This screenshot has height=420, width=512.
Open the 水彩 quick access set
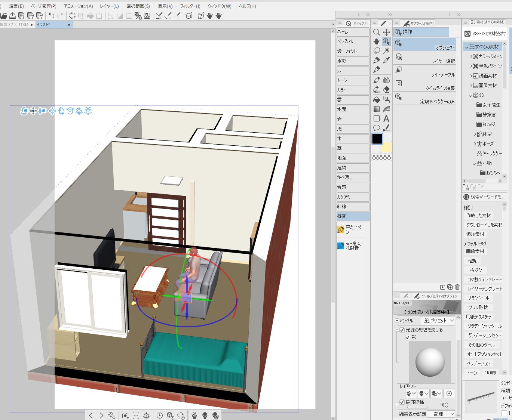(353, 61)
